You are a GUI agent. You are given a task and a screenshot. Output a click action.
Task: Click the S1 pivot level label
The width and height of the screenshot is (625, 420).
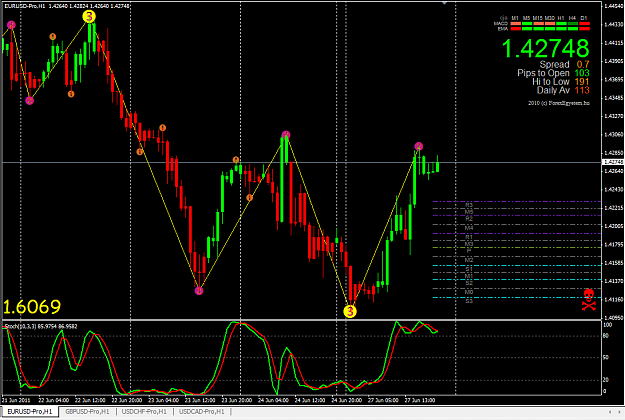click(469, 269)
